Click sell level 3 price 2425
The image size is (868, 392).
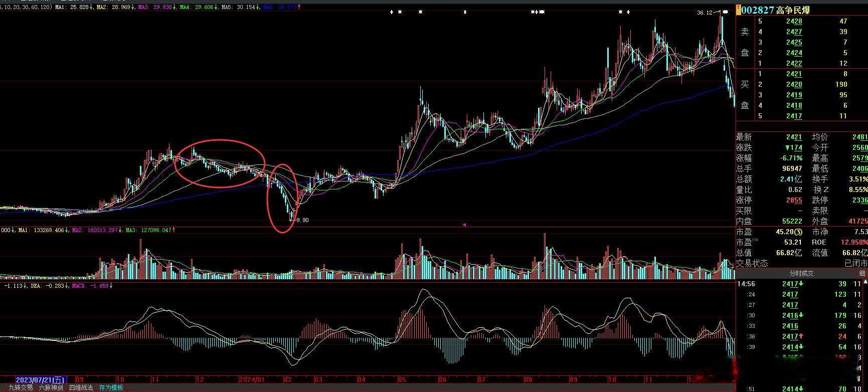coord(794,42)
